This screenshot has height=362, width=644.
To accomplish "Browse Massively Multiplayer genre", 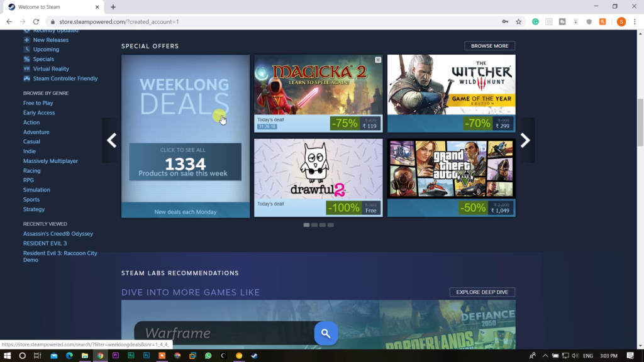I will click(50, 161).
